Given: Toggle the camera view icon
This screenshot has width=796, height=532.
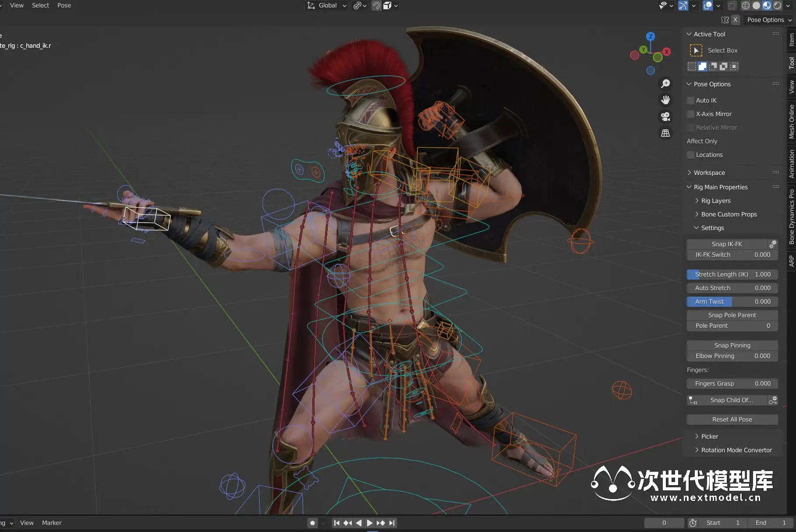Looking at the screenshot, I should pyautogui.click(x=665, y=117).
